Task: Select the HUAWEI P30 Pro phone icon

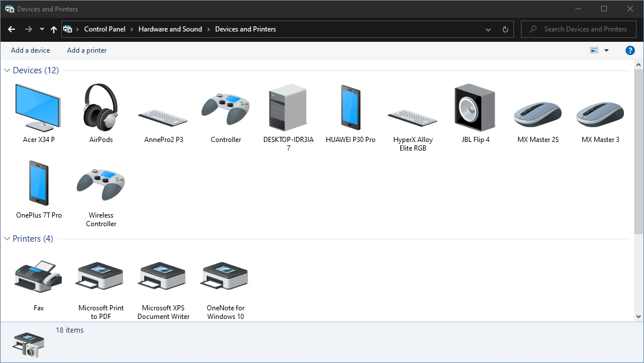Action: 350,107
